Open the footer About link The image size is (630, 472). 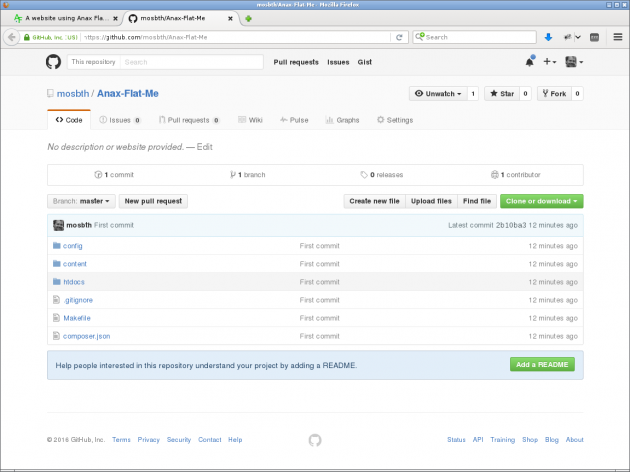pyautogui.click(x=575, y=440)
